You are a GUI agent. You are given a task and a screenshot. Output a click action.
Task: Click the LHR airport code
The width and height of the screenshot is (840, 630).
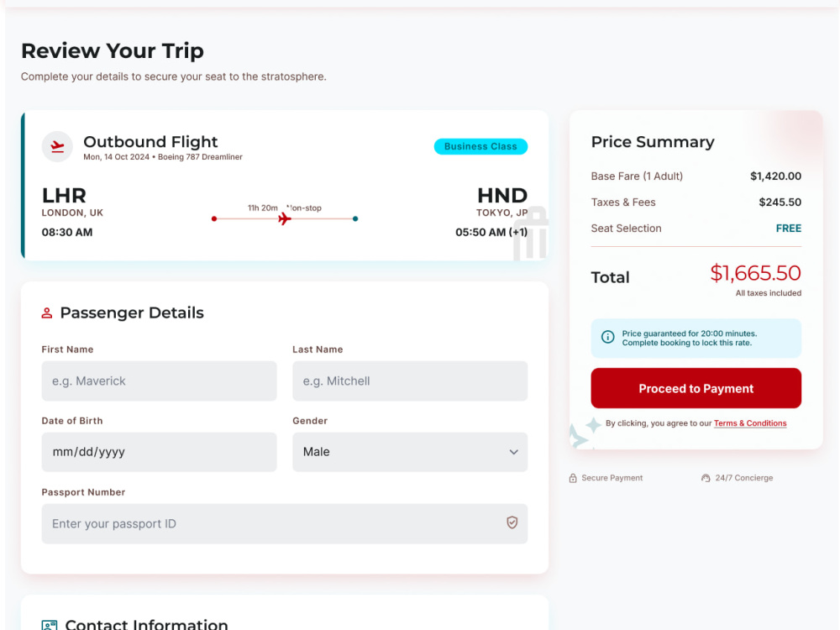tap(65, 196)
